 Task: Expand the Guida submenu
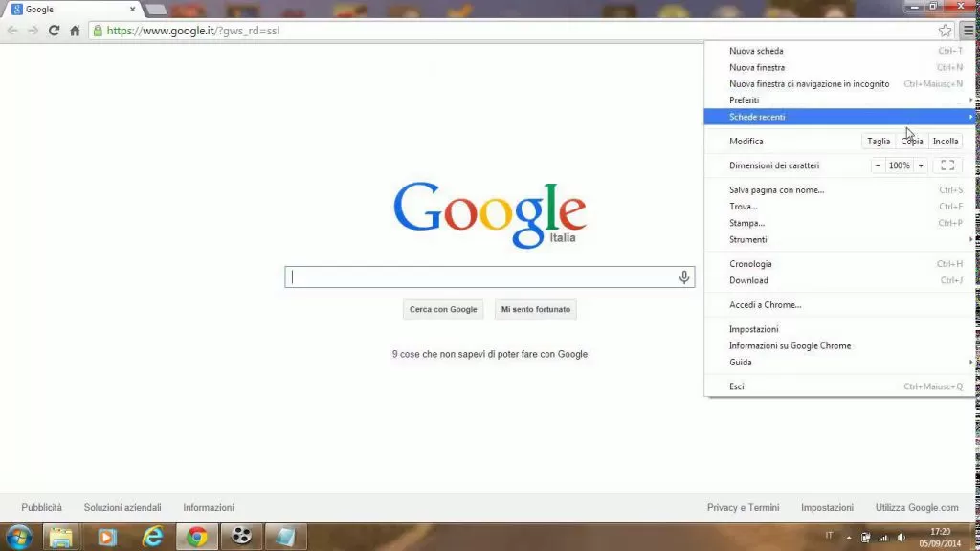838,363
